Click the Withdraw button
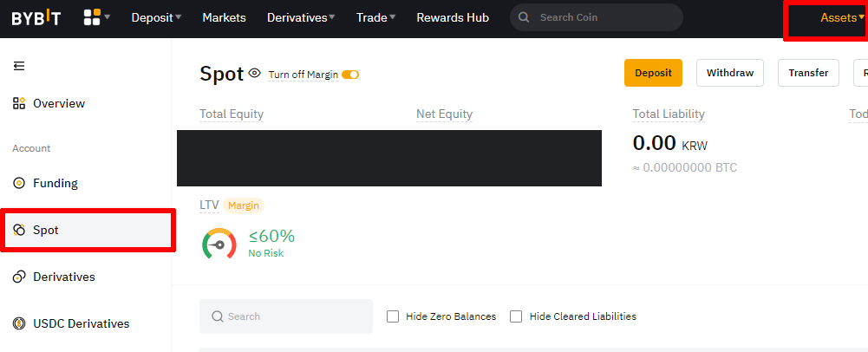The image size is (868, 352). [730, 73]
